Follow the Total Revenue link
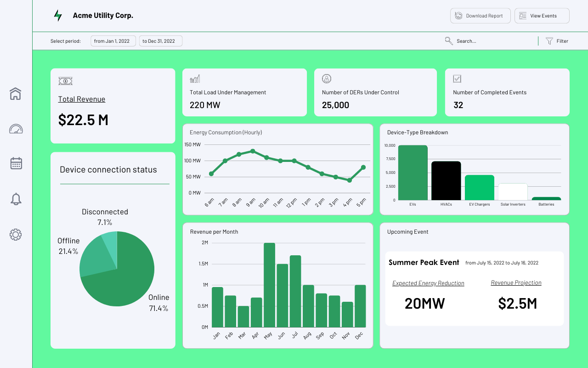 coord(82,99)
